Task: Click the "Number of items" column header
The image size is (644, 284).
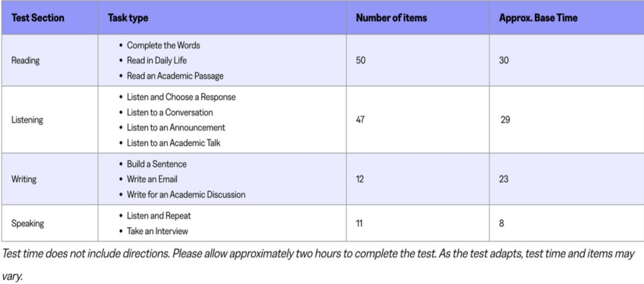Action: click(391, 18)
